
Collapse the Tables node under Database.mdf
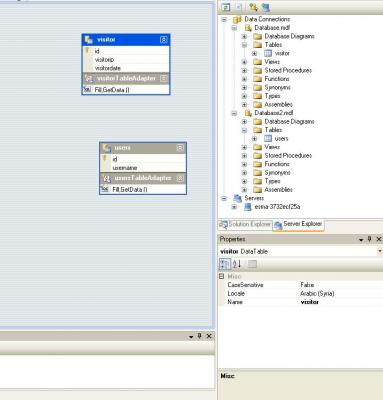point(244,45)
